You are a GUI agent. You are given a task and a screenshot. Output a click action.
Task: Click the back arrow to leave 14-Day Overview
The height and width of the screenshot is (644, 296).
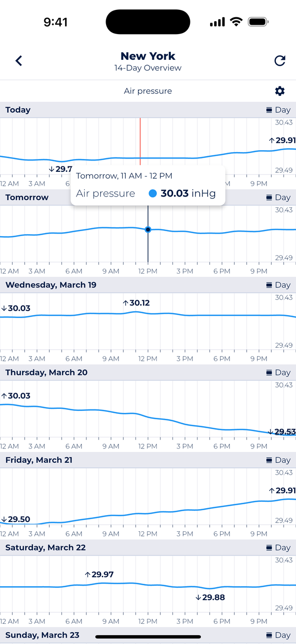click(x=18, y=60)
